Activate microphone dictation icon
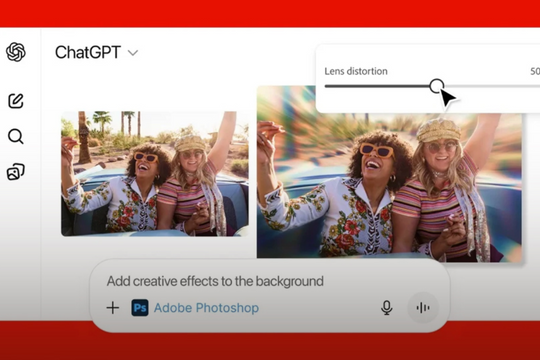 click(387, 308)
